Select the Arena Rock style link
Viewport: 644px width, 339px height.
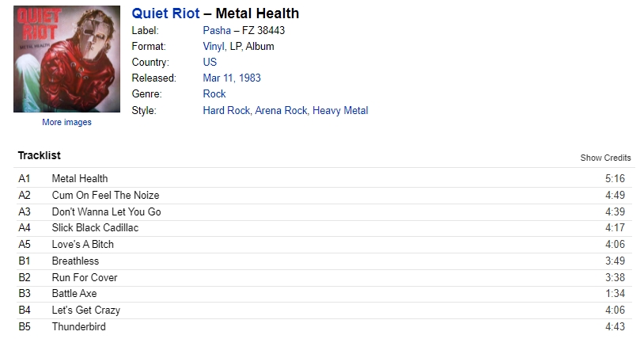(281, 111)
